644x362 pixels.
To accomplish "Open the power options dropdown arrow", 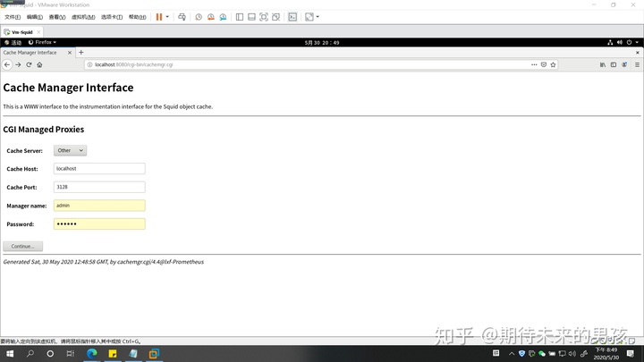I will tap(167, 17).
